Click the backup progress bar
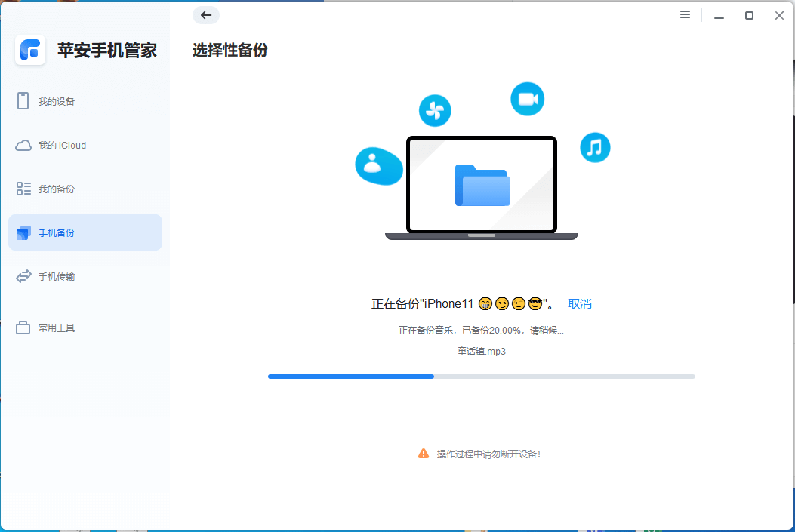 [x=481, y=376]
